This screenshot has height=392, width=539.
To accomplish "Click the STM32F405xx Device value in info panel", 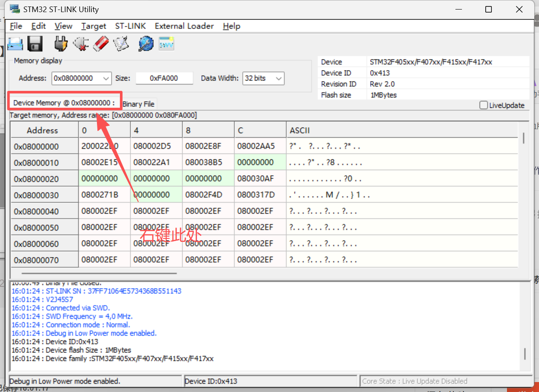I will tap(431, 62).
